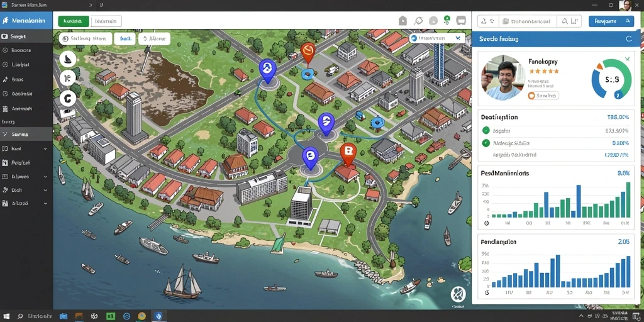Click the sailboat icon button on map
Image resolution: width=644 pixels, height=322 pixels.
point(68,58)
